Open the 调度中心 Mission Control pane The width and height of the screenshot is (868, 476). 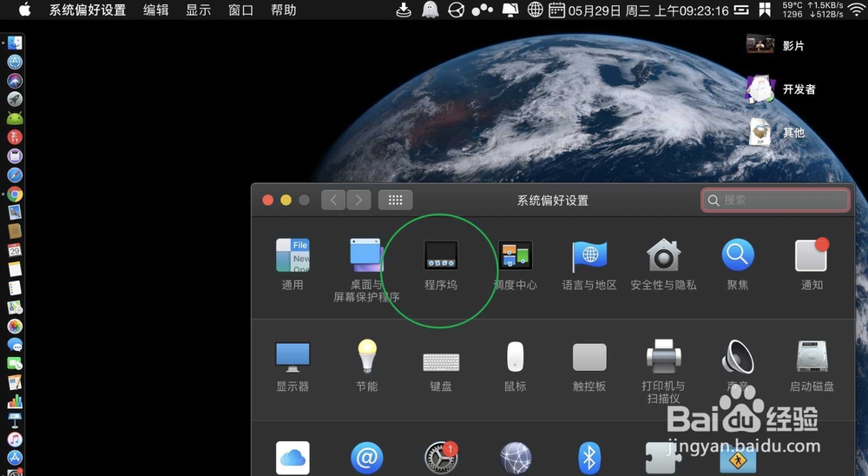(515, 264)
